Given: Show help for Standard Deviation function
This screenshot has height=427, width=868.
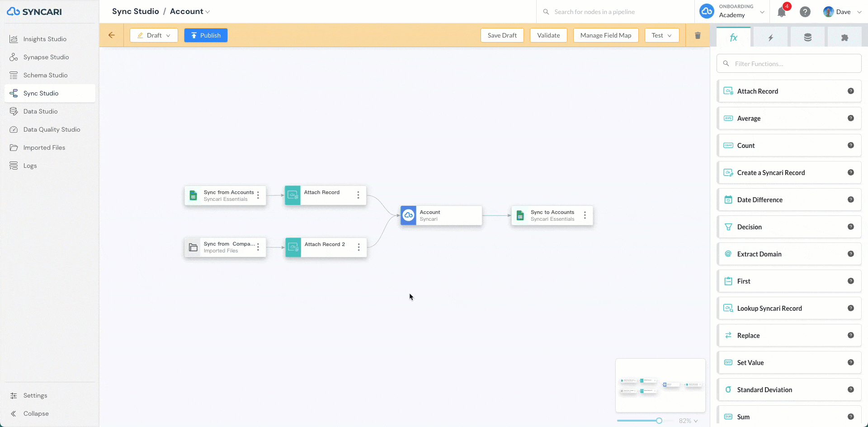Looking at the screenshot, I should 850,389.
